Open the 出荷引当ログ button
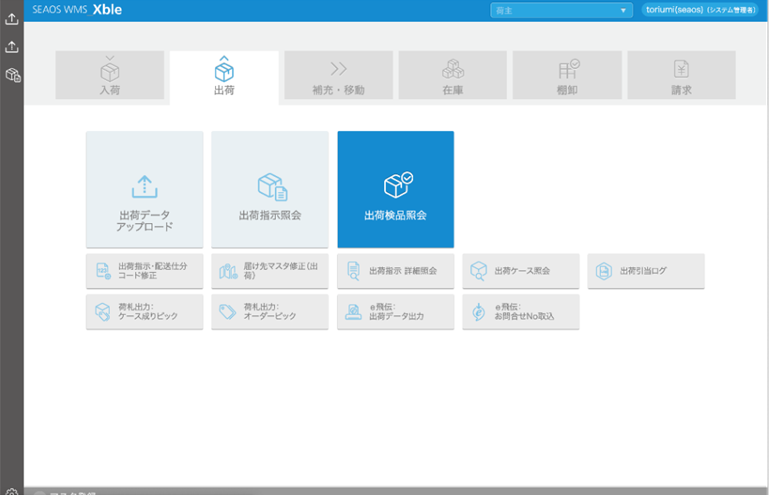This screenshot has height=495, width=769. coord(645,271)
